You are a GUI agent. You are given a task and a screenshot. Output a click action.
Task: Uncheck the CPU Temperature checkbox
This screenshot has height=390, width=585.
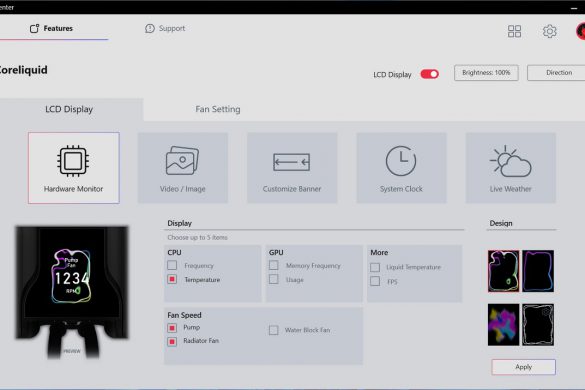click(x=172, y=279)
